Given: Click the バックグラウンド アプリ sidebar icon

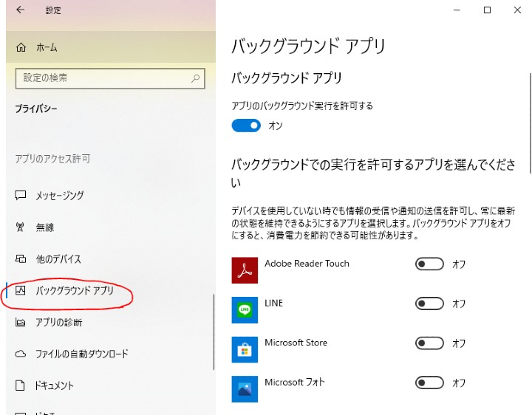Looking at the screenshot, I should point(21,290).
